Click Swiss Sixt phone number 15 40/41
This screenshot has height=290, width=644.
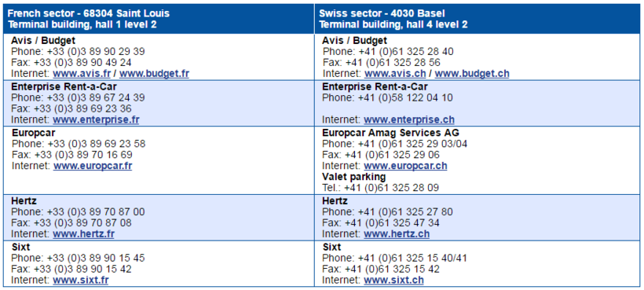click(x=413, y=258)
